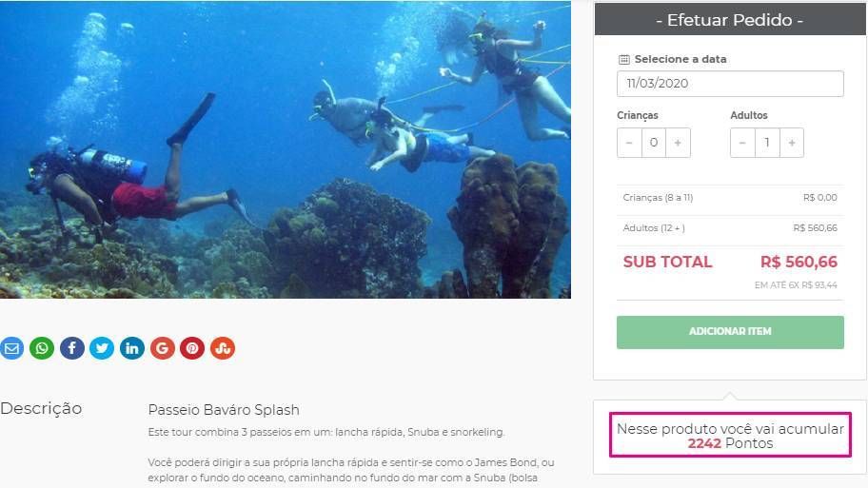The image size is (868, 488).
Task: Open the date field showing 11/03/2020
Action: tap(730, 84)
